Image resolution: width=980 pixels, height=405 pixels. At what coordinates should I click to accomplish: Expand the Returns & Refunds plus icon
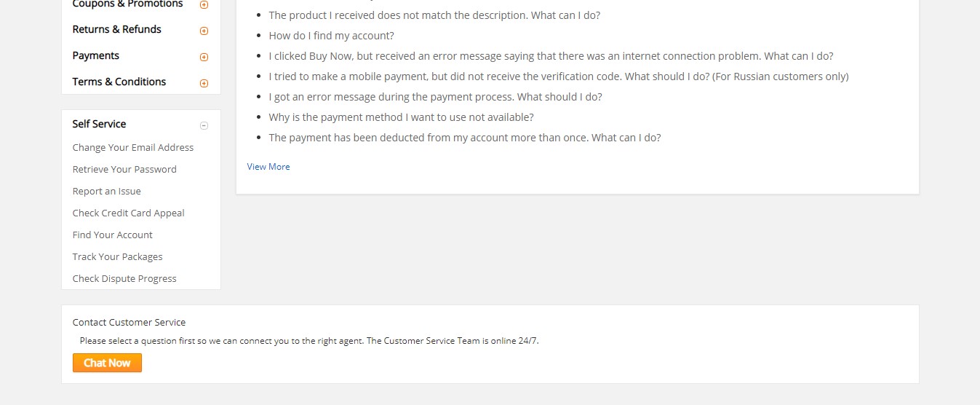[x=204, y=31]
